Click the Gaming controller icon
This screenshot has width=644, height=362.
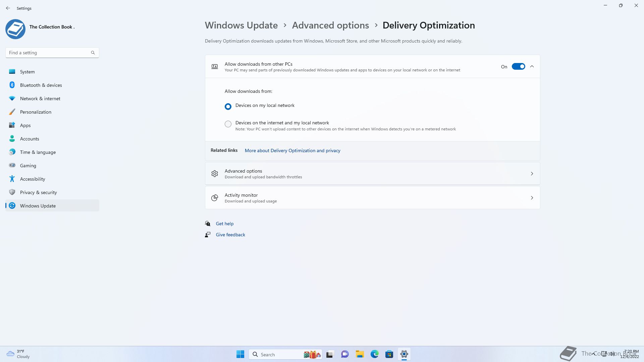[12, 165]
